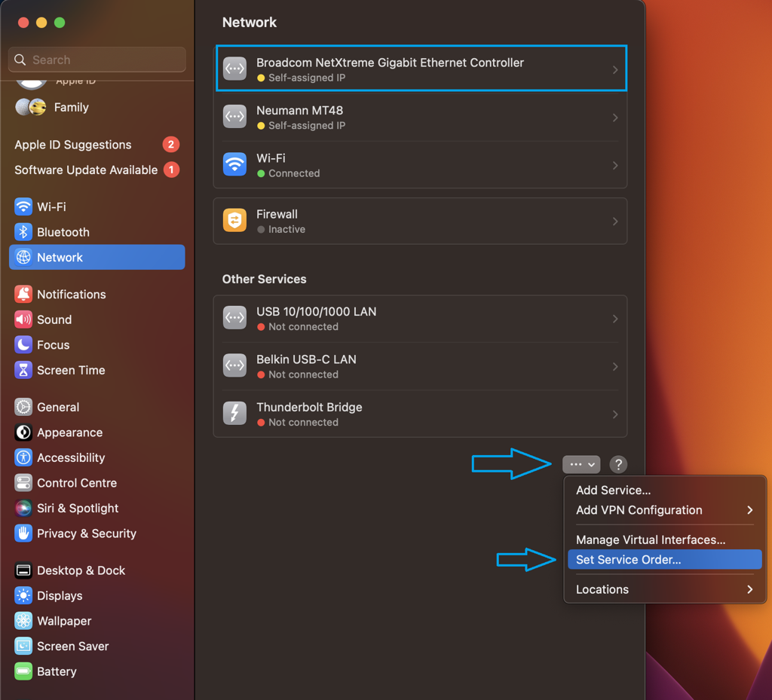772x700 pixels.
Task: Open Wi-Fi settings in sidebar
Action: [x=96, y=206]
